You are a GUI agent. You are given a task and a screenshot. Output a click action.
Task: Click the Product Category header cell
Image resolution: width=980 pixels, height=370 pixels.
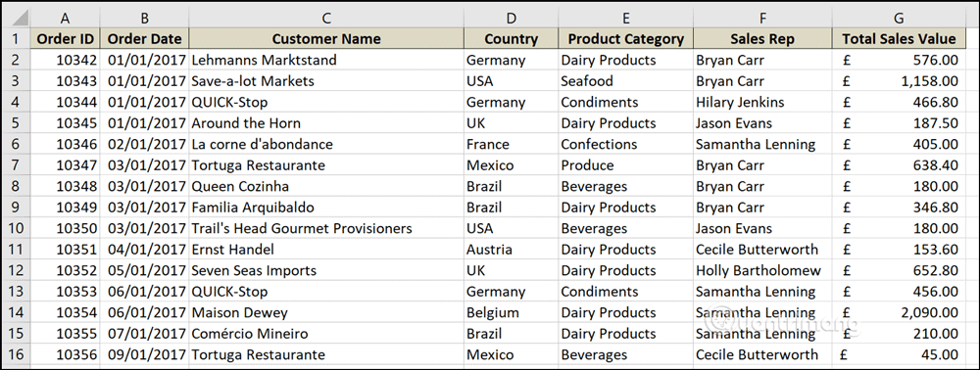[x=625, y=39]
